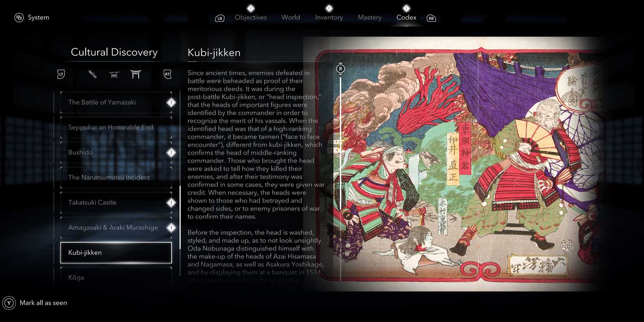This screenshot has width=644, height=322.
Task: Go to the Mastery tab
Action: click(x=370, y=18)
